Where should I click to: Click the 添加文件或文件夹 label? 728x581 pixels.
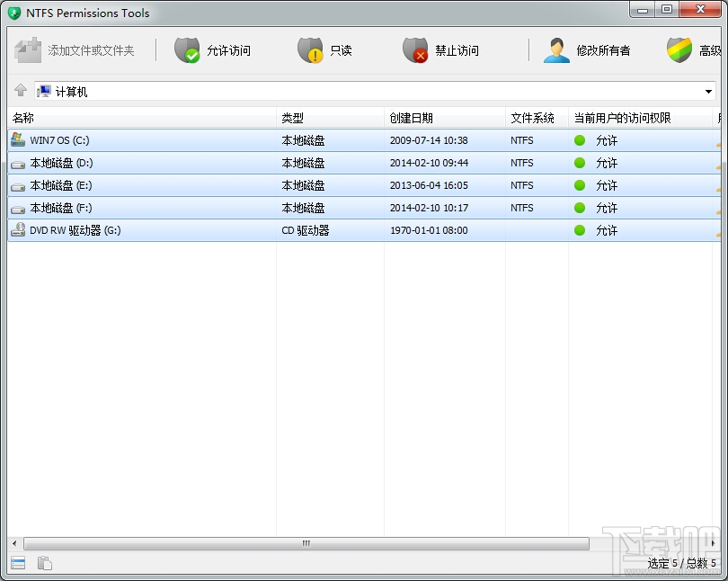coord(91,50)
